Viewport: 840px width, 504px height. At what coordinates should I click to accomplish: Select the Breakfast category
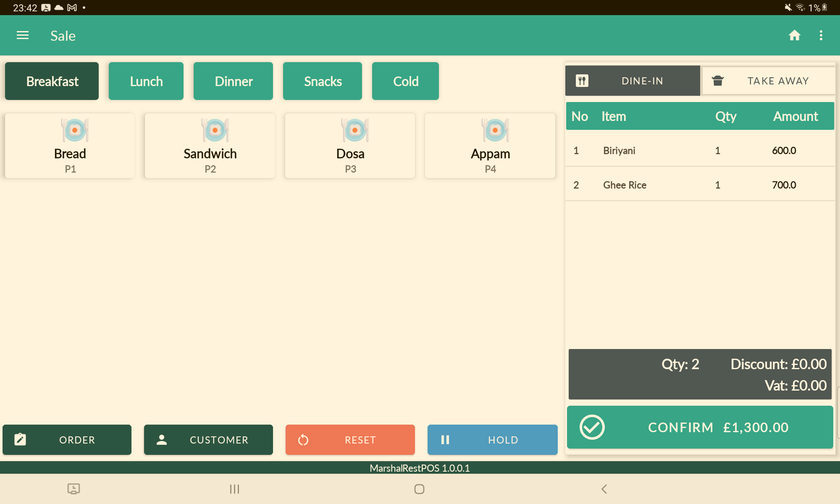click(52, 81)
